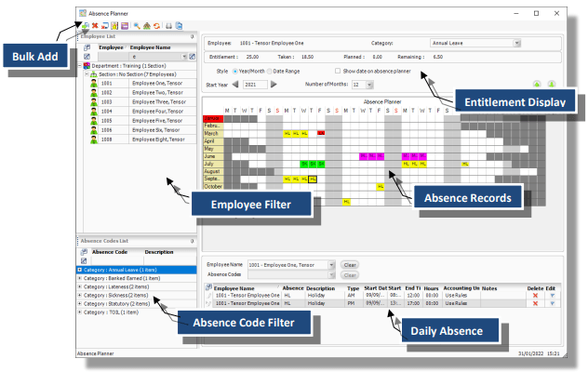Click the previous Start Year arrow
Screen dimensions: 588x372
coord(234,85)
